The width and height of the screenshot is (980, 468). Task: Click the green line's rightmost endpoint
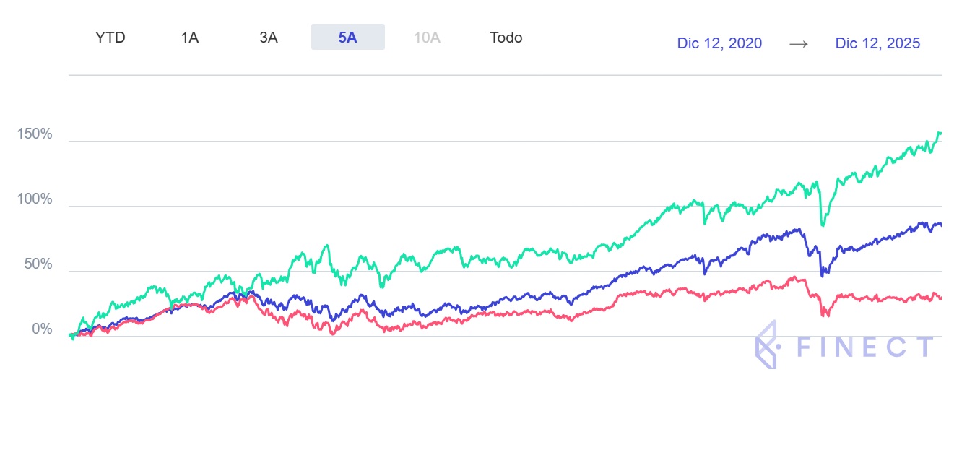pyautogui.click(x=940, y=134)
